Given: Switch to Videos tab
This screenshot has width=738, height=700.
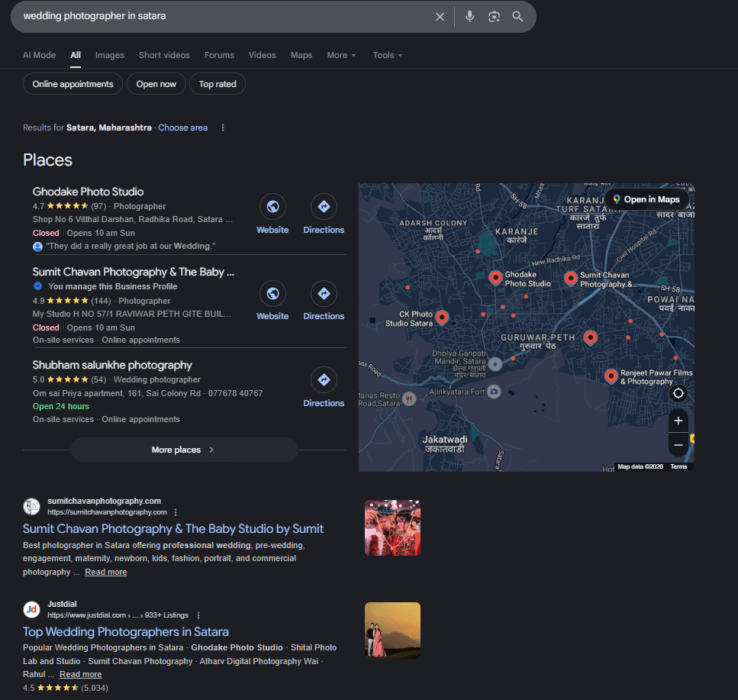Looking at the screenshot, I should pos(263,55).
